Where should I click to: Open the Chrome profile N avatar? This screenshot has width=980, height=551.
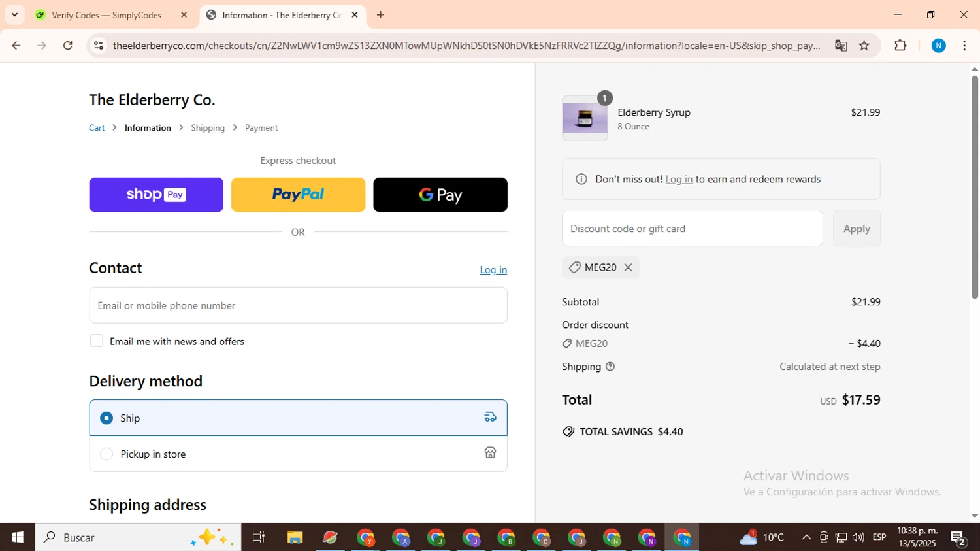pos(939,46)
